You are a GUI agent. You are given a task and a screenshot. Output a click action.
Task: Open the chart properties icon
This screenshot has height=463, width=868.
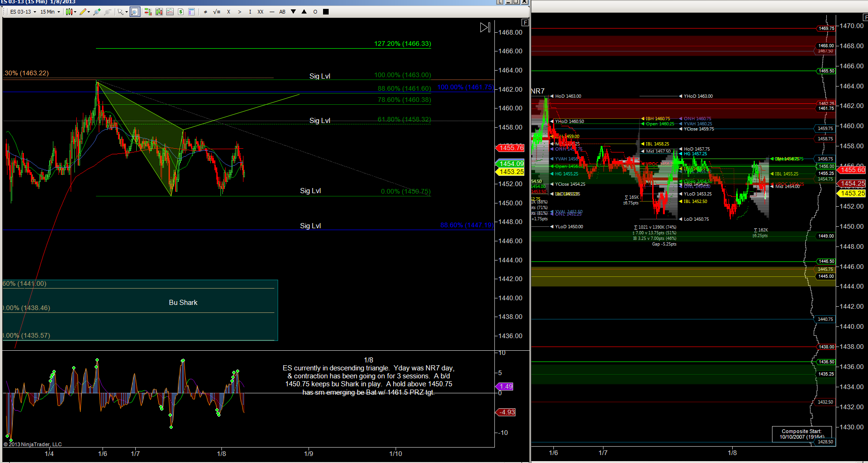(191, 12)
